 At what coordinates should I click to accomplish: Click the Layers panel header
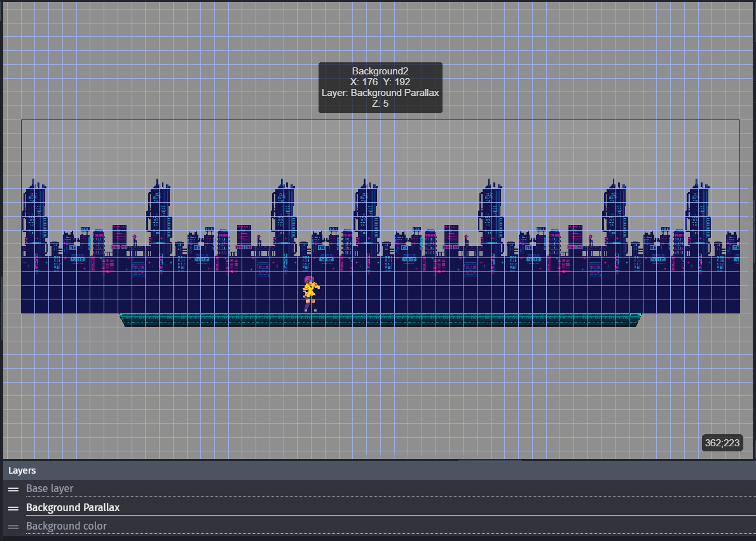(379, 470)
